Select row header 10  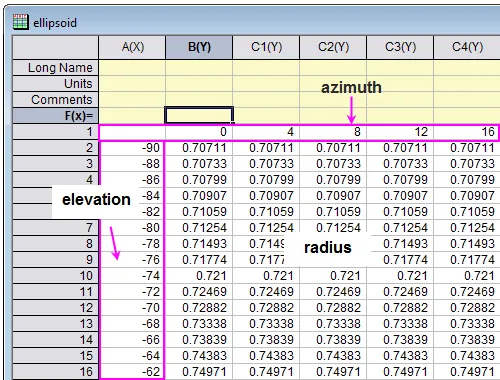point(56,276)
